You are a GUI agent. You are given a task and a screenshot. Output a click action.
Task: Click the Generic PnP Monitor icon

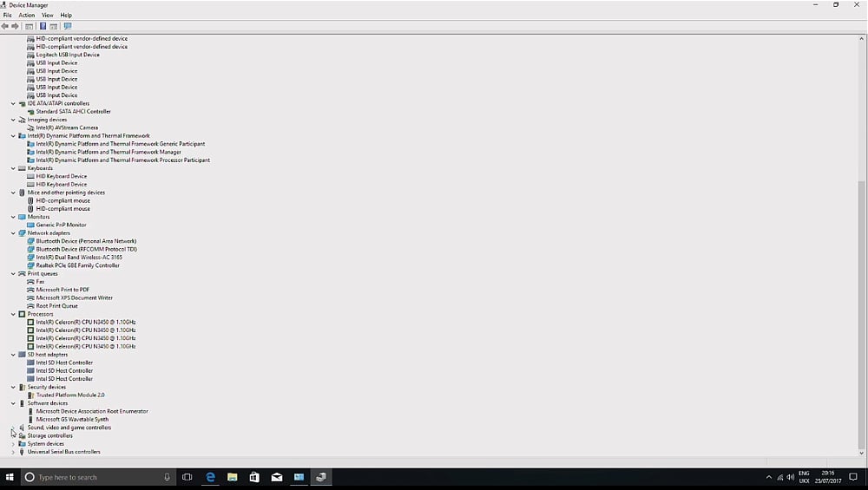30,225
